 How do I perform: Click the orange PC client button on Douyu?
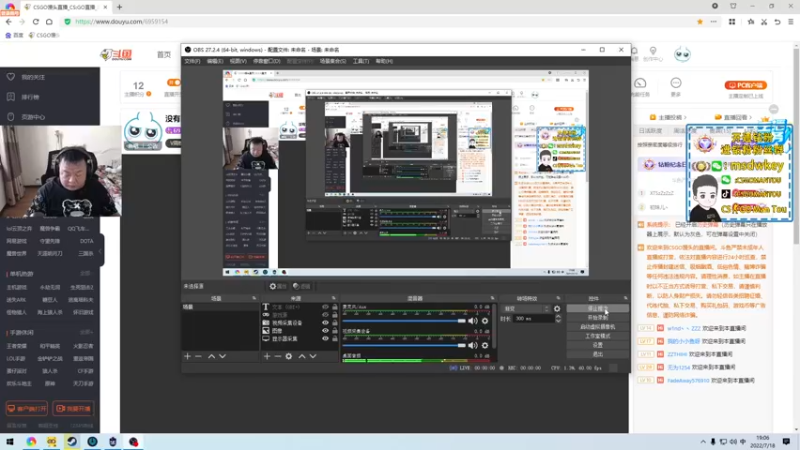pyautogui.click(x=745, y=85)
